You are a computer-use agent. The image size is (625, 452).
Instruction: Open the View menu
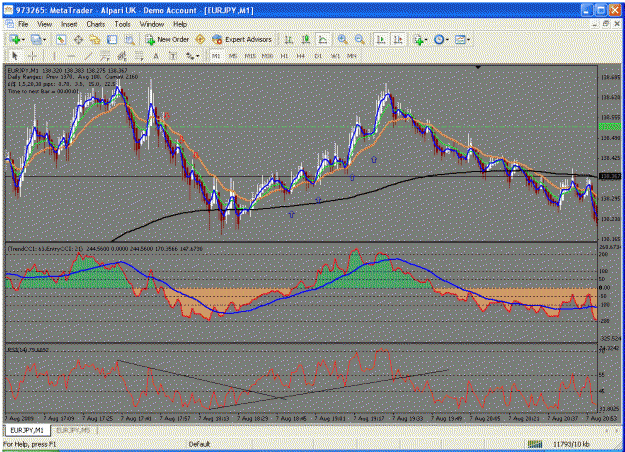pos(44,24)
